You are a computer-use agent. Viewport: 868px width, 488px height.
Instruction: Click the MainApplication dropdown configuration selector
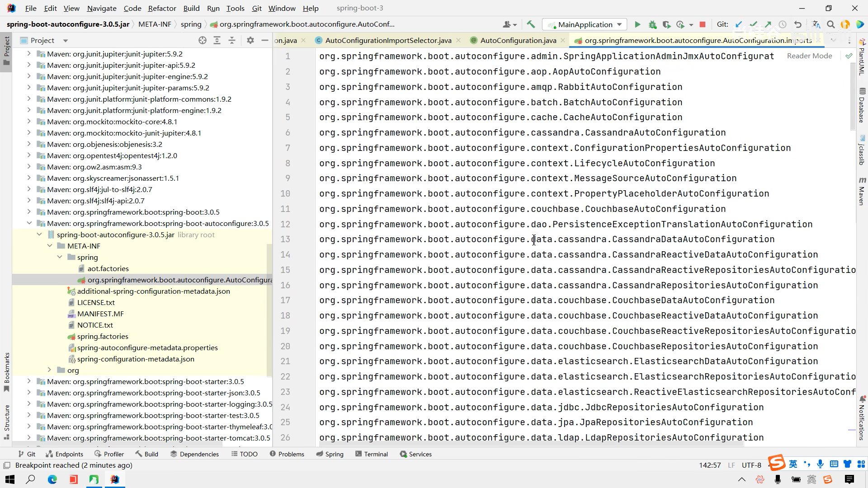586,24
